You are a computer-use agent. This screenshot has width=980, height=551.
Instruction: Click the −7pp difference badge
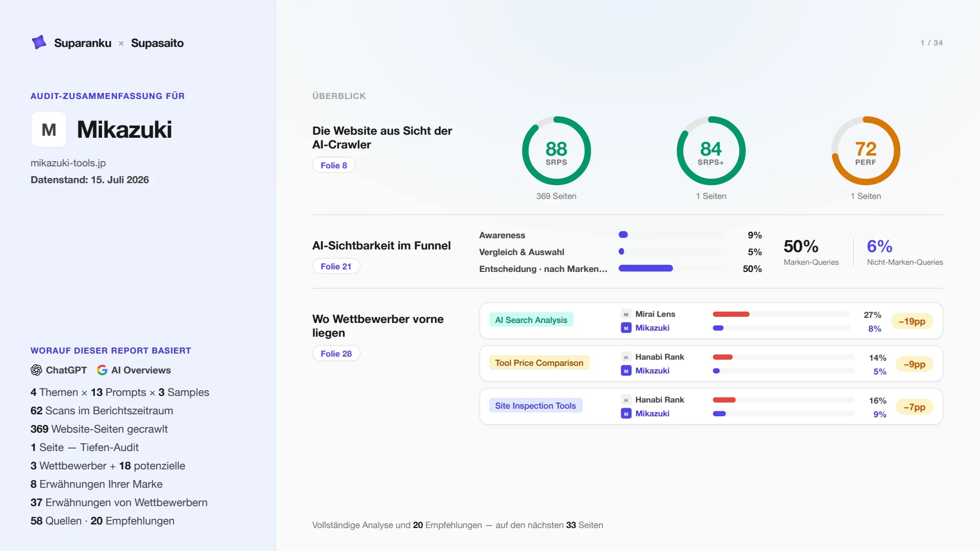[914, 407]
